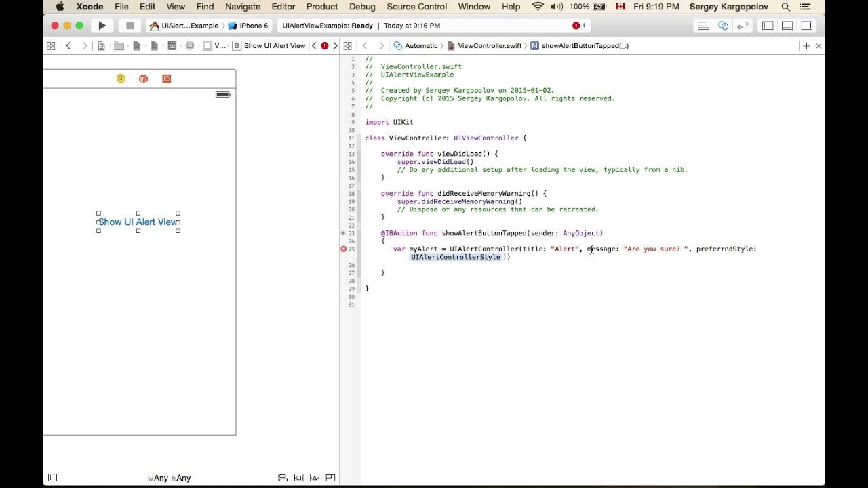Open Show UI Alert View jump bar segment
This screenshot has height=488, width=868.
click(x=269, y=46)
